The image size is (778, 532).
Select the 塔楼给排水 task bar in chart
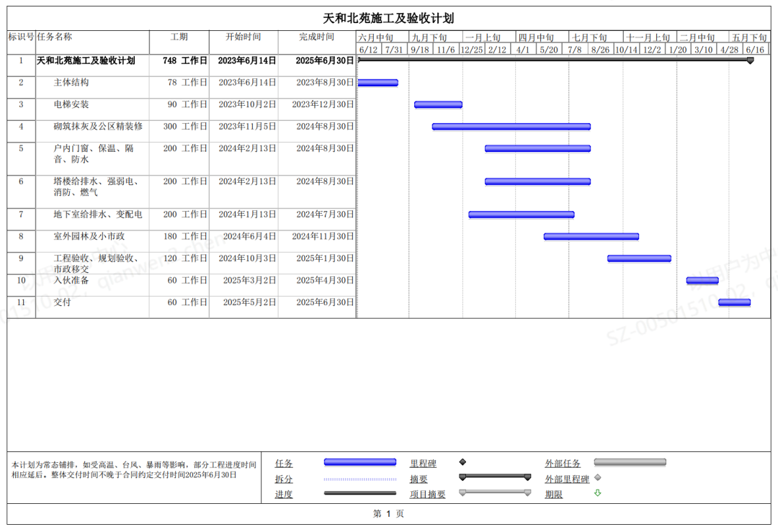[x=537, y=181]
